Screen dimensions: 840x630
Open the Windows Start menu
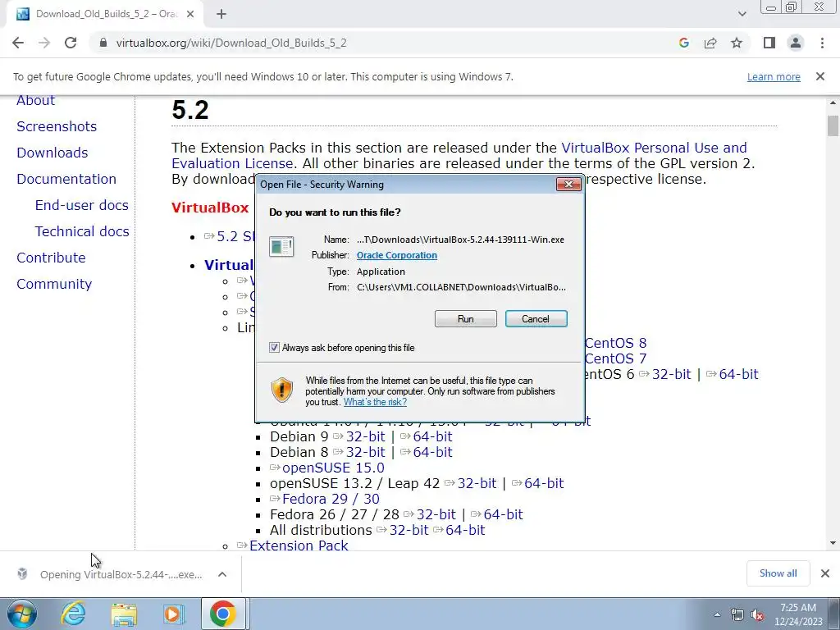click(22, 614)
